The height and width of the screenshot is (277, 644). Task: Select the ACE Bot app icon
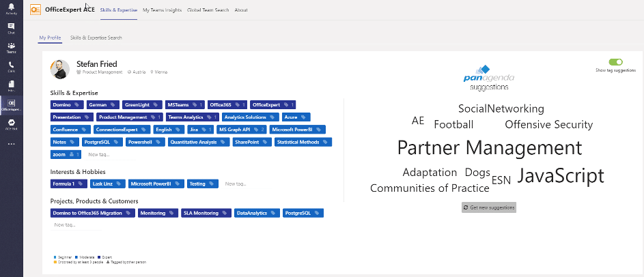pos(11,123)
